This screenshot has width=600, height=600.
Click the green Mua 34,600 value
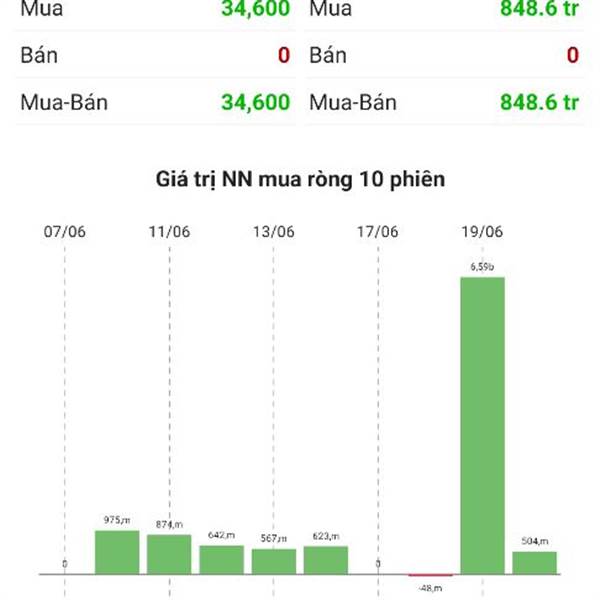256,8
